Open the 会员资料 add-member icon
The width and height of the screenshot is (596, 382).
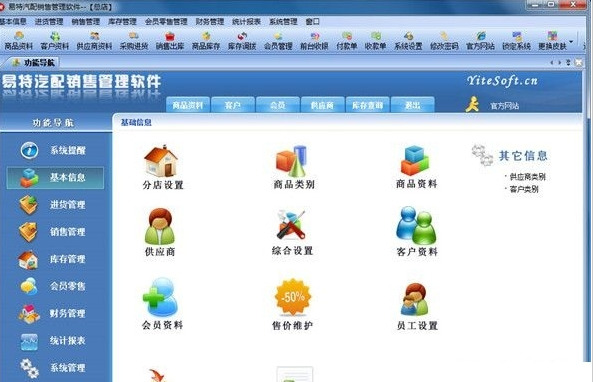pos(160,297)
